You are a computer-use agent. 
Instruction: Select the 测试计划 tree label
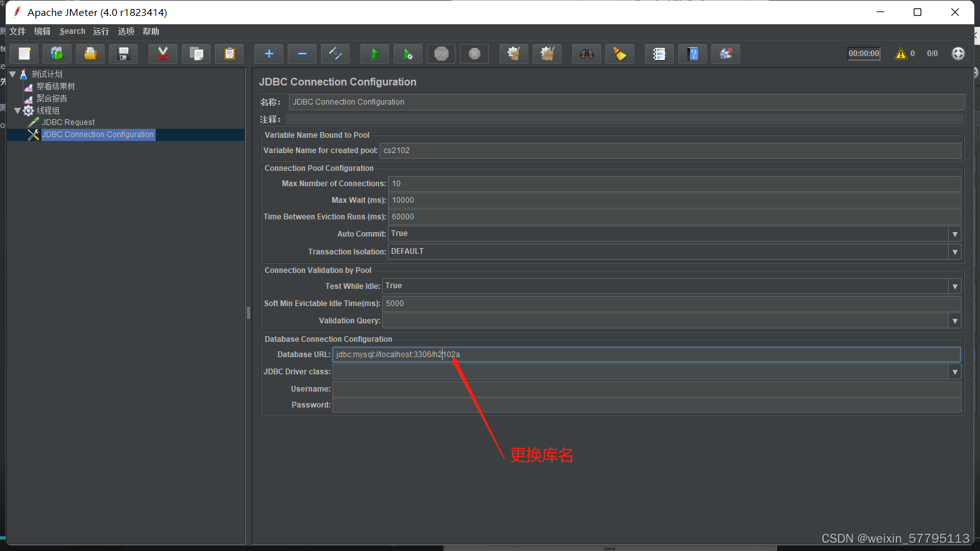pos(47,74)
